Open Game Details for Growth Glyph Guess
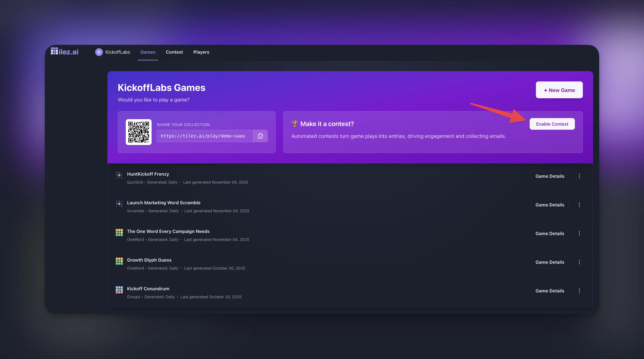 click(550, 262)
